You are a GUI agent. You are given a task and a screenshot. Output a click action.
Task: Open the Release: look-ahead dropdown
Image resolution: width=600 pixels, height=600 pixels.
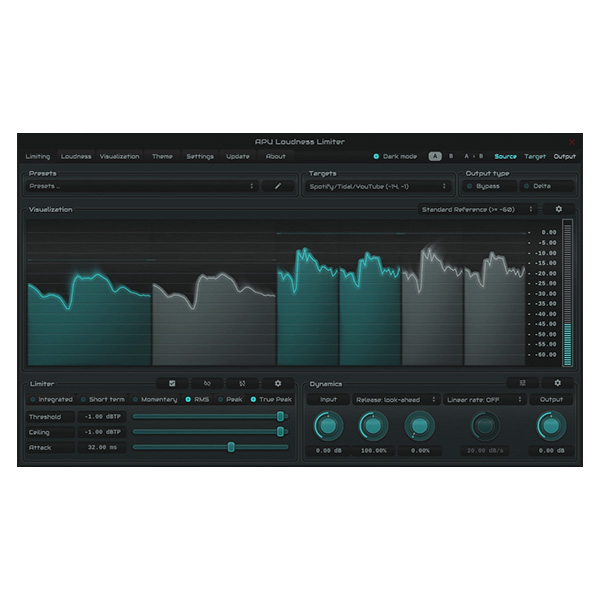pyautogui.click(x=396, y=399)
